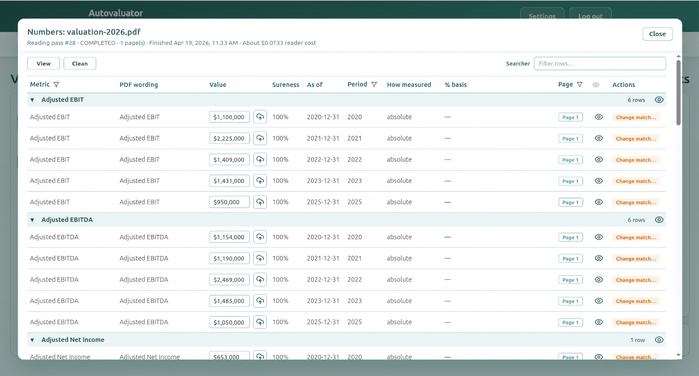The height and width of the screenshot is (376, 699).
Task: Click upload icon next to $1,154,000
Action: point(260,237)
